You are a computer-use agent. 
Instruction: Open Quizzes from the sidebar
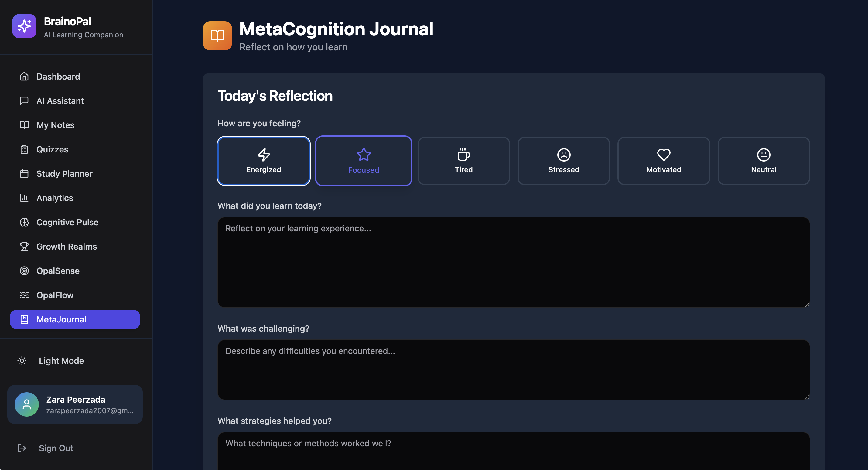(x=52, y=149)
